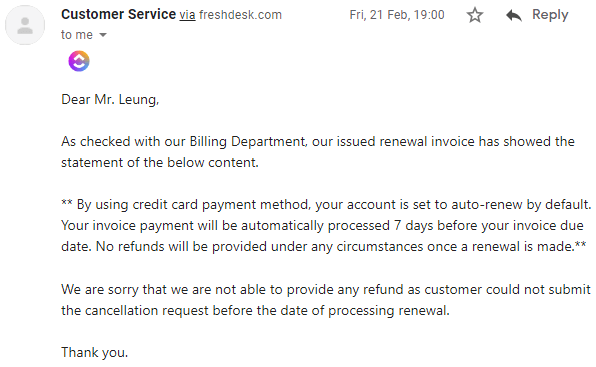Click the 'Fri, 21 Feb, 19:00' timestamp
This screenshot has width=596, height=367.
pos(397,15)
